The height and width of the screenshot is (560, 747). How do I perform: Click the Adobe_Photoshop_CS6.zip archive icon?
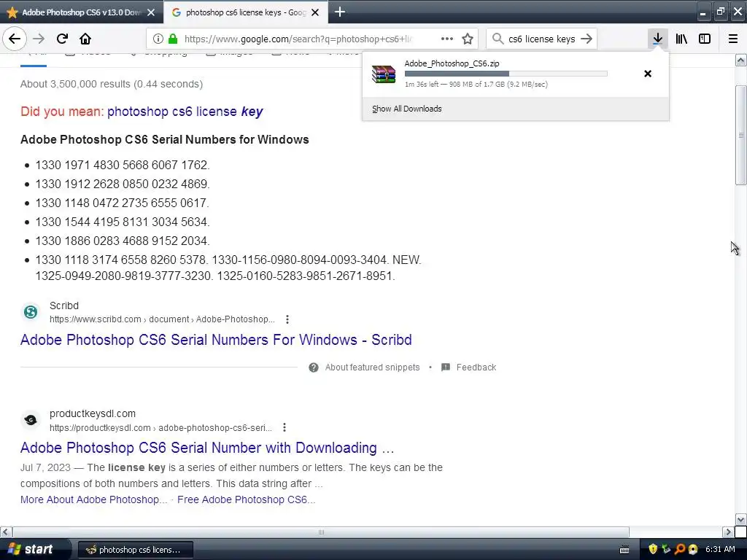coord(384,74)
